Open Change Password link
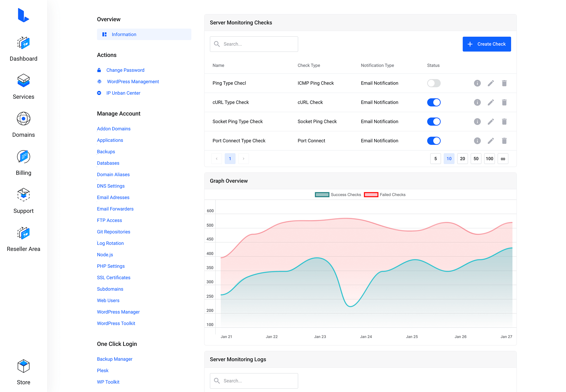Viewport: 566px width, 392px height. [x=125, y=70]
